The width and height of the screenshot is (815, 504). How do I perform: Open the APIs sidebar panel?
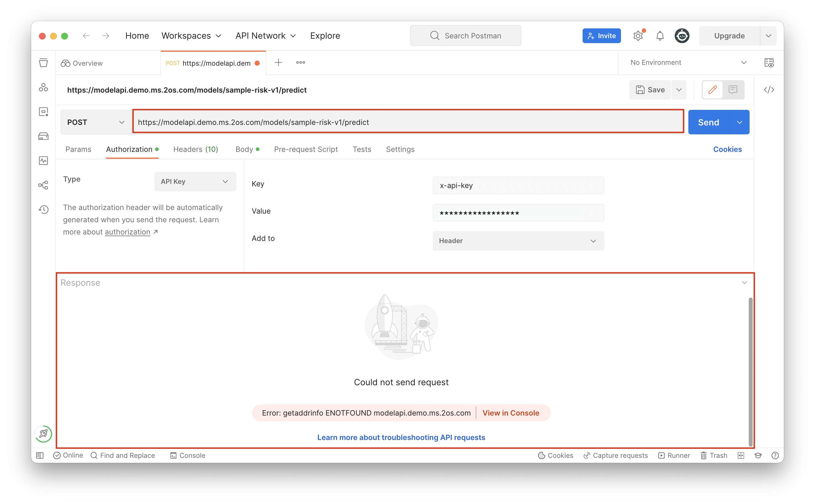click(x=43, y=87)
